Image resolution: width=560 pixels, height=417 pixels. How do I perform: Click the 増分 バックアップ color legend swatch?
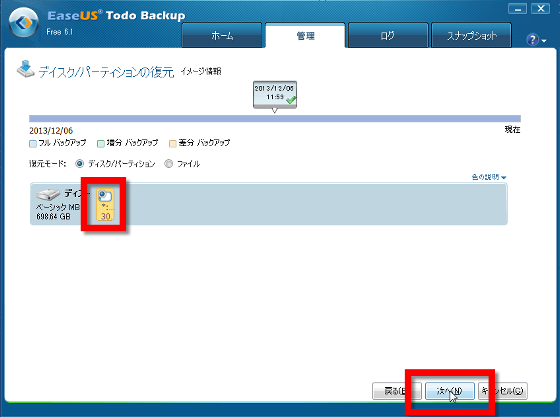click(101, 144)
